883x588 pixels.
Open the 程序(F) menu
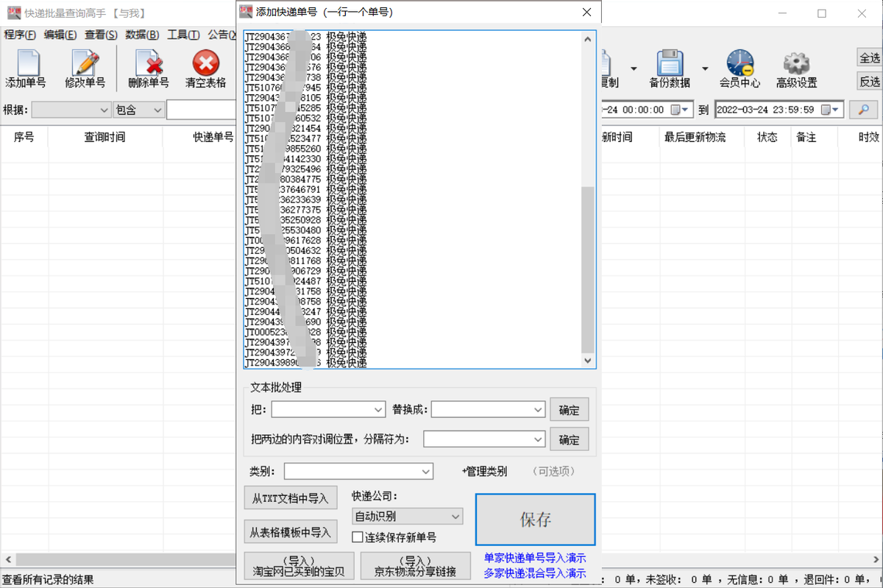point(20,35)
